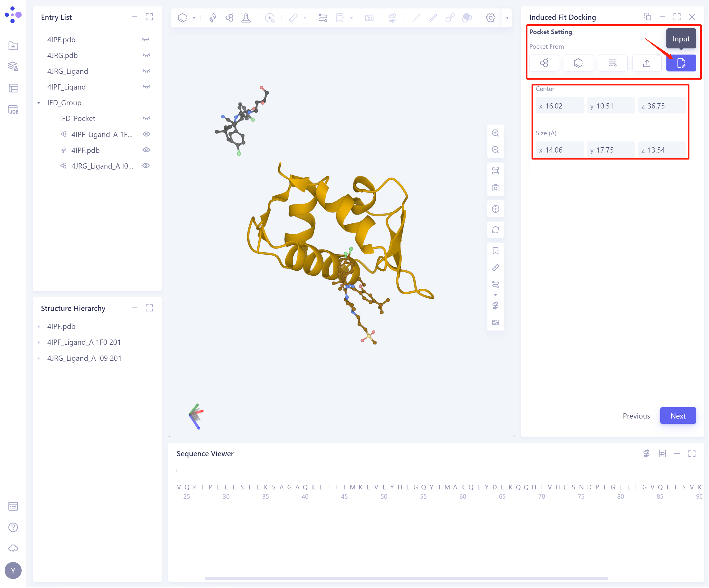Zoom in using the magnifier icon
Image resolution: width=709 pixels, height=588 pixels.
495,133
